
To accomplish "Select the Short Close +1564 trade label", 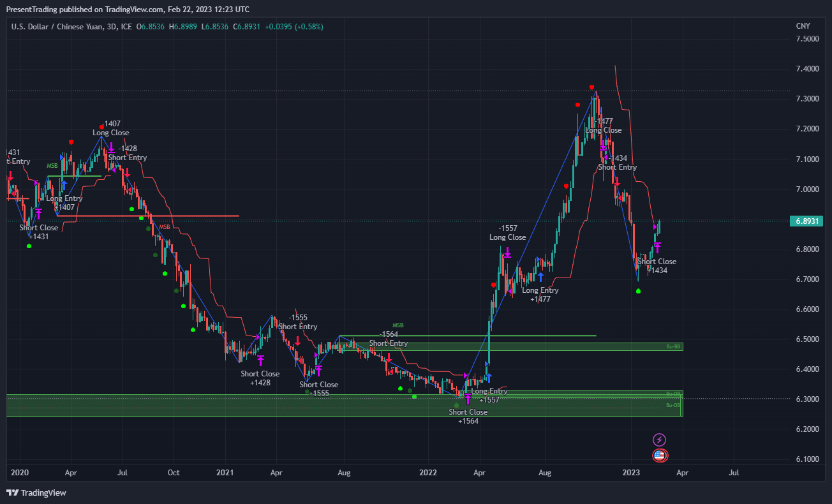I will coord(468,417).
